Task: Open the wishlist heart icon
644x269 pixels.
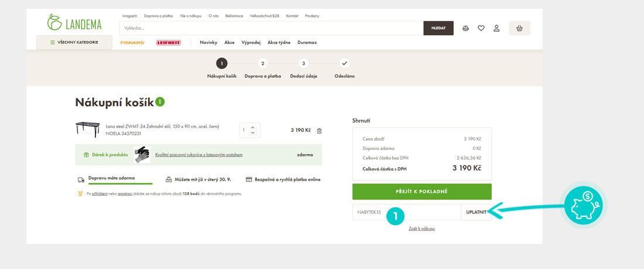Action: [x=481, y=28]
